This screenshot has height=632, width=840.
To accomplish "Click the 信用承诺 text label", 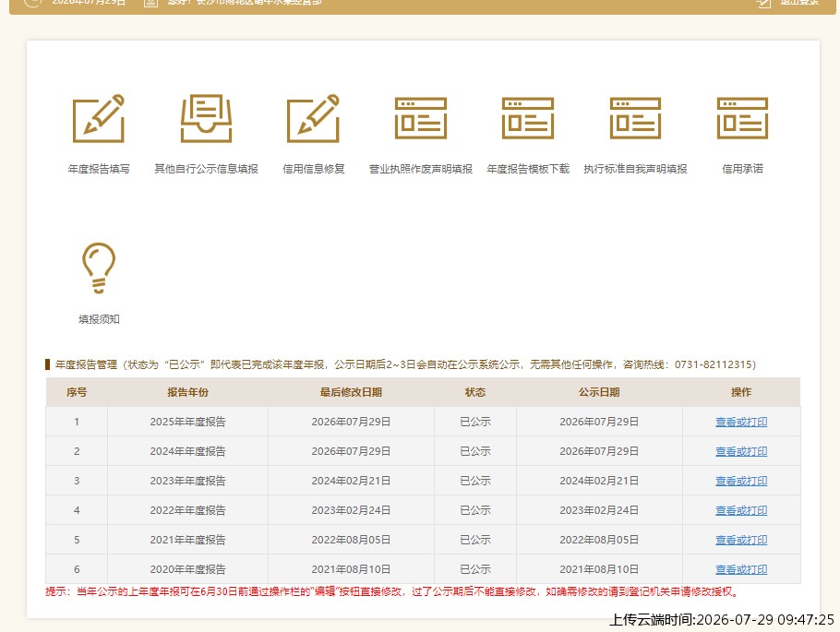I will [x=742, y=169].
